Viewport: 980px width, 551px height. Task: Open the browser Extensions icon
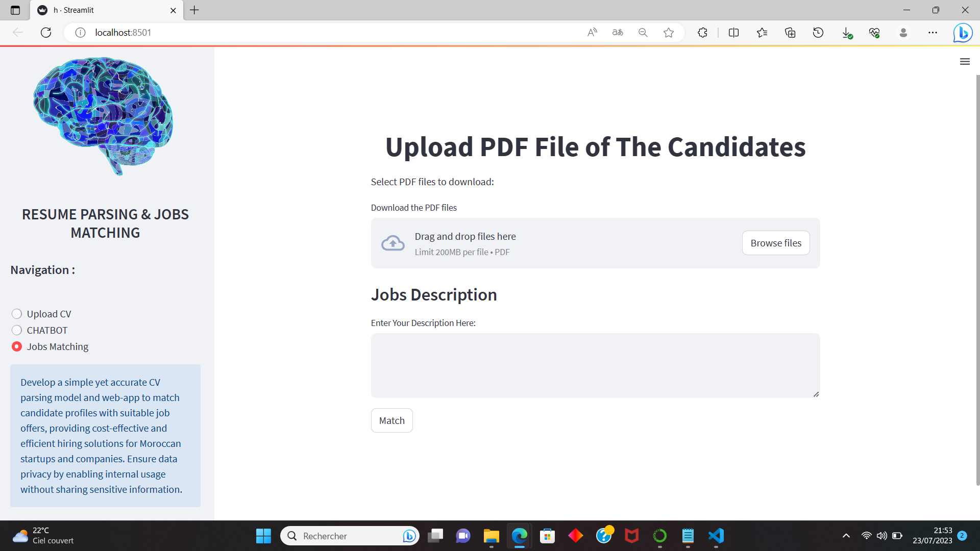702,33
